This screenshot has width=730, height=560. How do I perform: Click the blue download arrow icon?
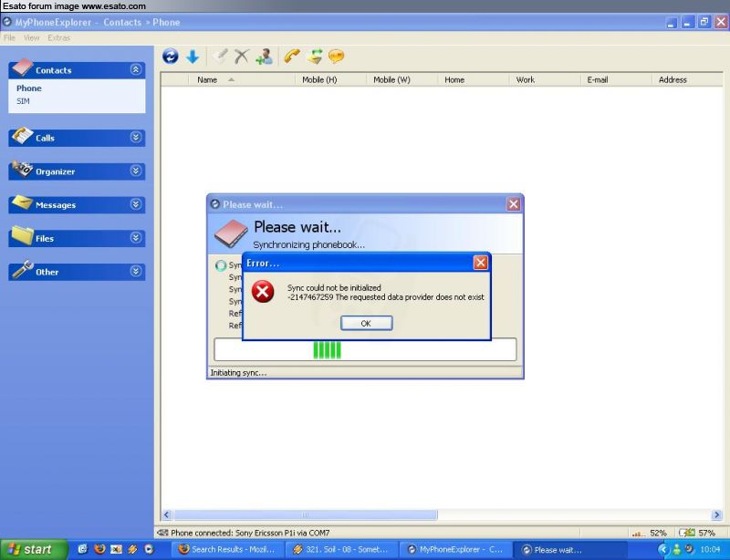(x=193, y=57)
